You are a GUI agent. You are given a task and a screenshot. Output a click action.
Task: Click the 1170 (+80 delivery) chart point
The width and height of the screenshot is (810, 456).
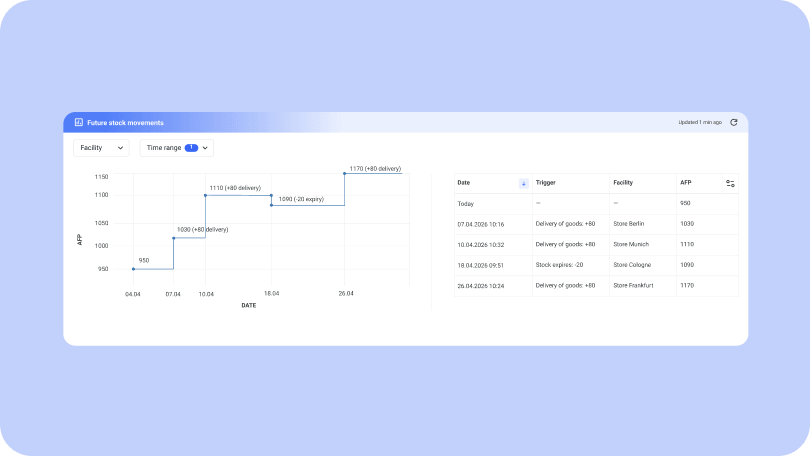tap(345, 174)
